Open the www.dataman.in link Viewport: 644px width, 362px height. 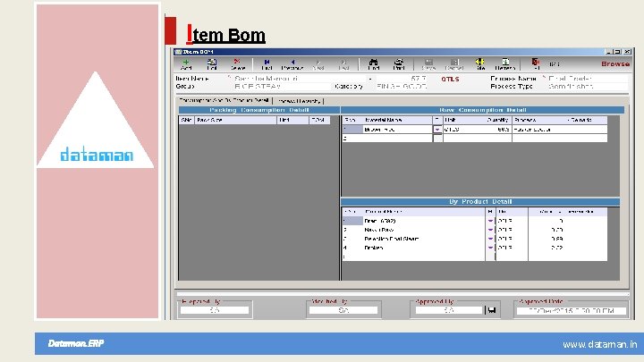point(599,344)
